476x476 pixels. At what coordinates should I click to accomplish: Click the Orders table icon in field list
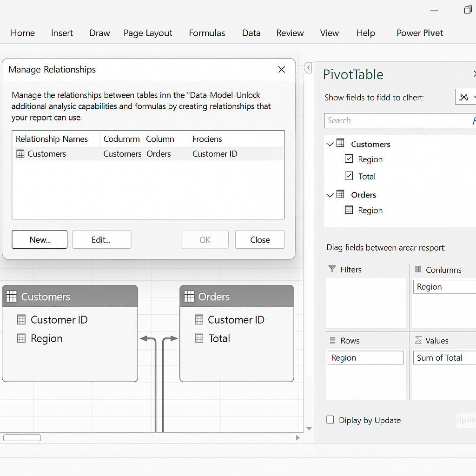340,194
